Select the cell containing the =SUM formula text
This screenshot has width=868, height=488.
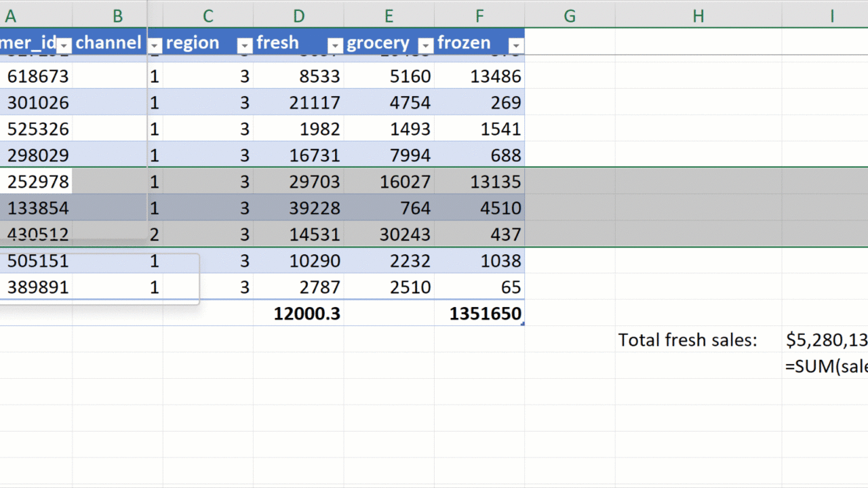point(825,366)
